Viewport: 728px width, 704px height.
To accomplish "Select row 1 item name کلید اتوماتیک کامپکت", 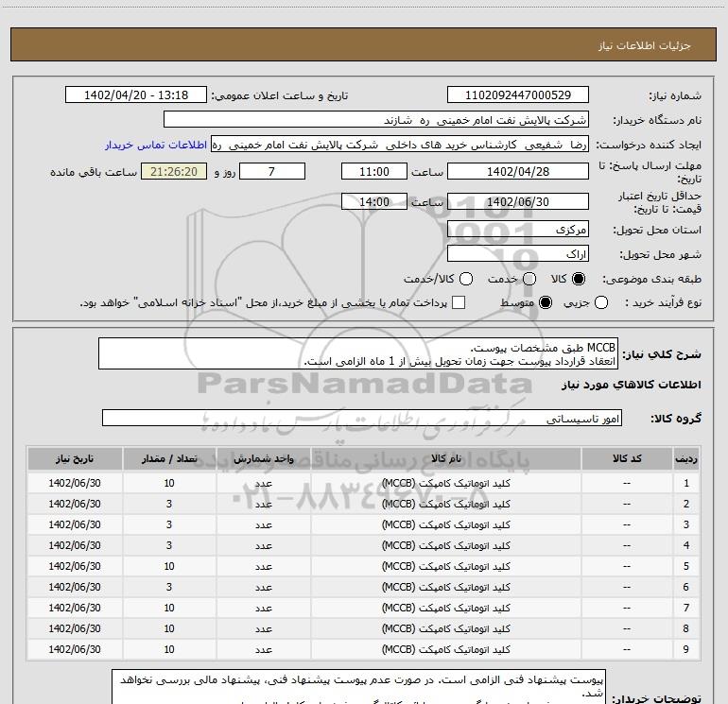I will pyautogui.click(x=445, y=483).
